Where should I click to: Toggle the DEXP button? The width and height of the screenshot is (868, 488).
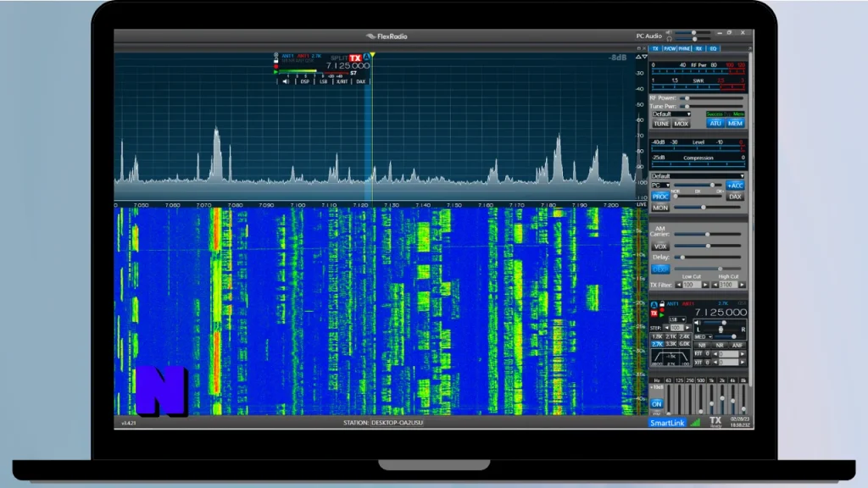click(659, 269)
